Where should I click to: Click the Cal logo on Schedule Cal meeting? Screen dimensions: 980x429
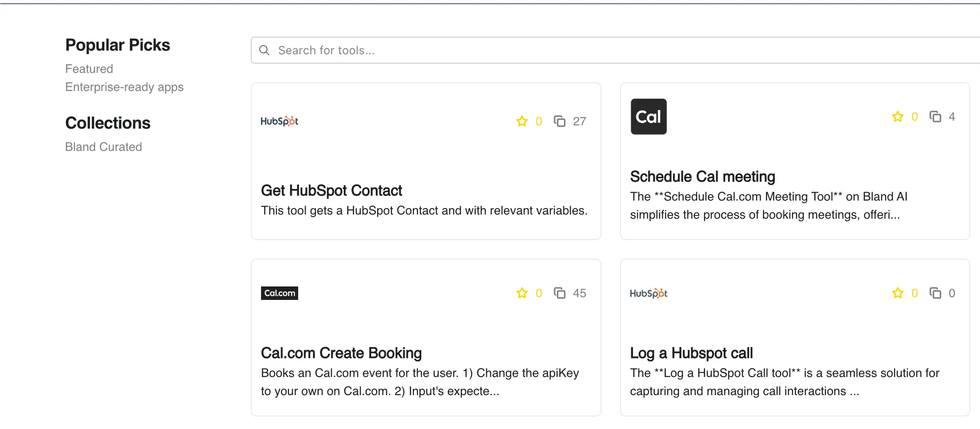(649, 117)
